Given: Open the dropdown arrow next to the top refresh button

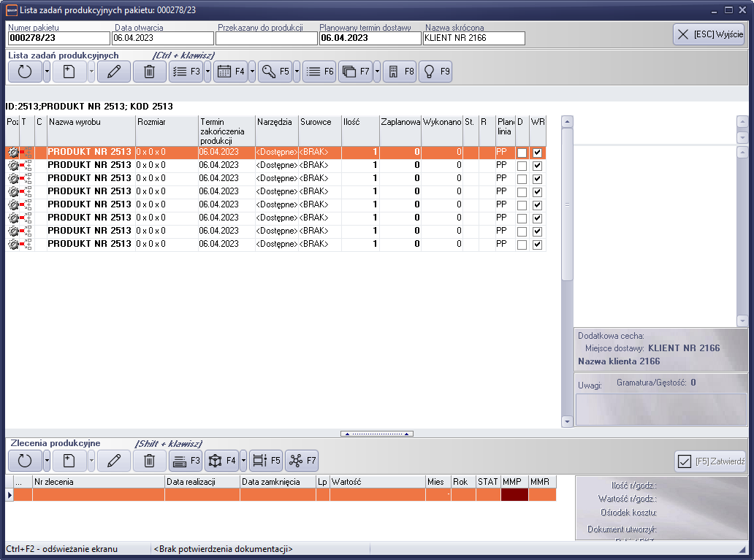Looking at the screenshot, I should [x=47, y=72].
